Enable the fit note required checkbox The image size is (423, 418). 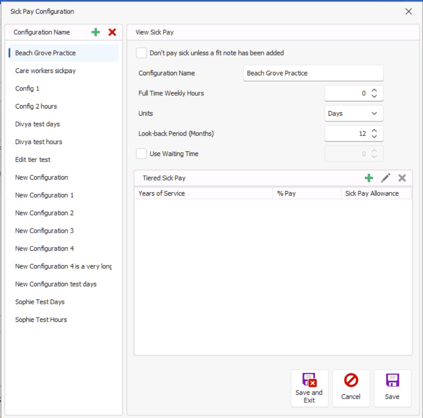141,53
